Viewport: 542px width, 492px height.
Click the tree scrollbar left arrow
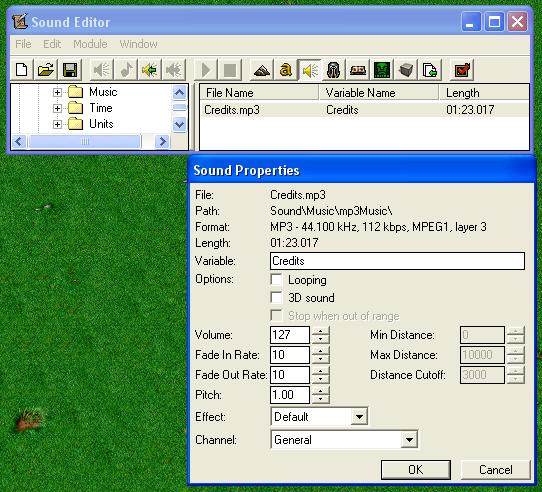click(19, 141)
